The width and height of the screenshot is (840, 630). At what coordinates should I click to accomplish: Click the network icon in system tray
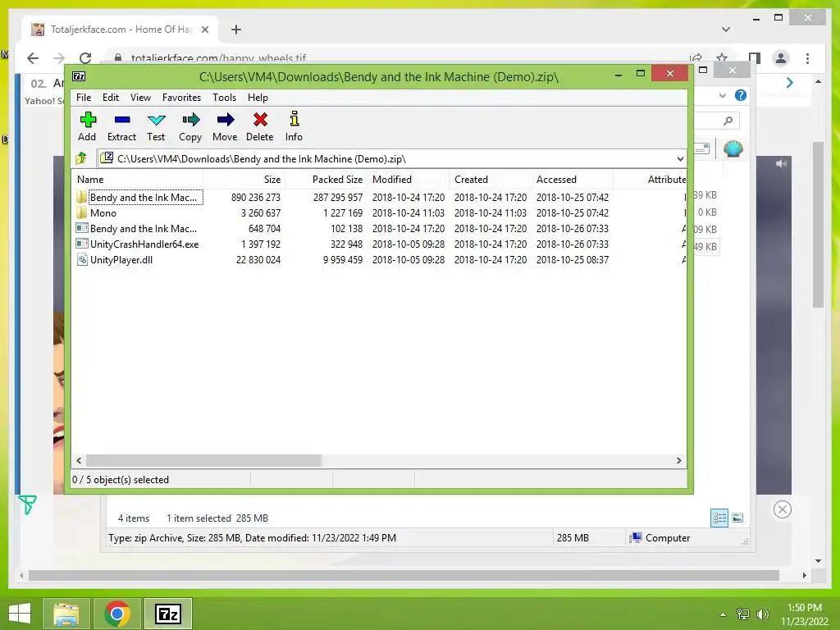tap(743, 614)
